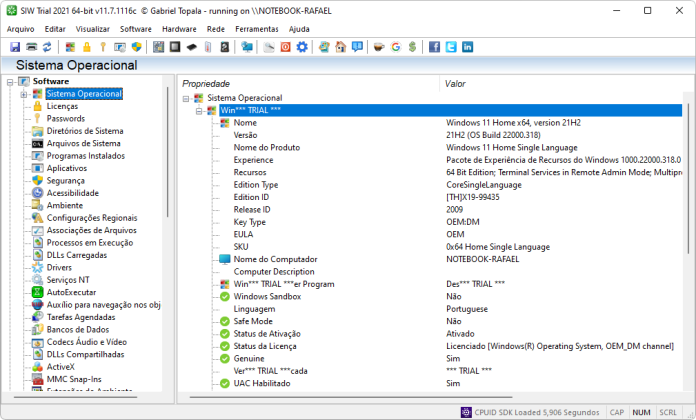Click the blue feedback speech bubble icon
696x420 pixels.
point(357,47)
